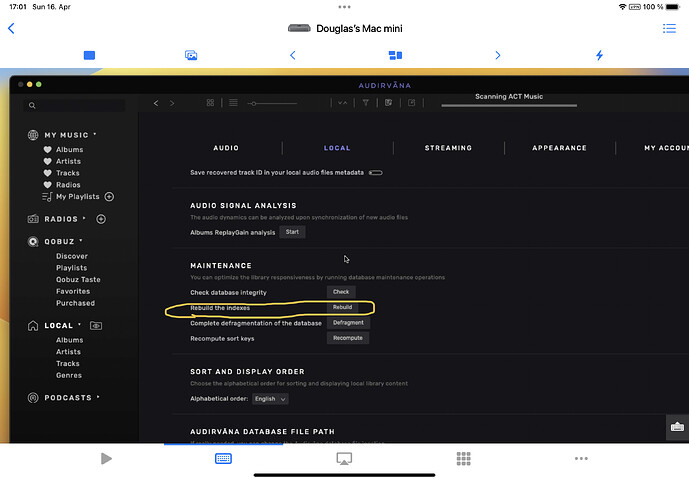Open the STREAMING settings tab
Image resolution: width=689 pixels, height=481 pixels.
(x=448, y=148)
